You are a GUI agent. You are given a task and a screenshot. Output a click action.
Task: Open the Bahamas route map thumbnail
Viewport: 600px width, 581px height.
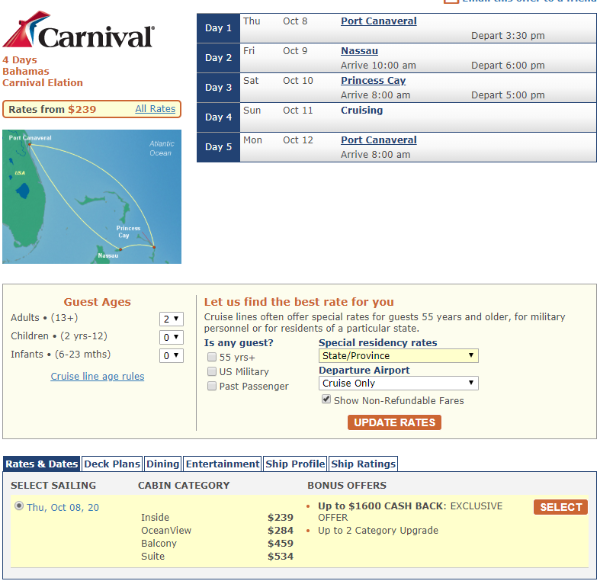92,197
